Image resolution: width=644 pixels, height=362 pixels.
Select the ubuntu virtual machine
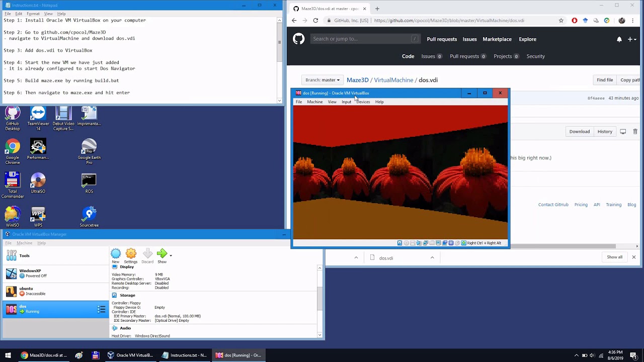(55, 291)
